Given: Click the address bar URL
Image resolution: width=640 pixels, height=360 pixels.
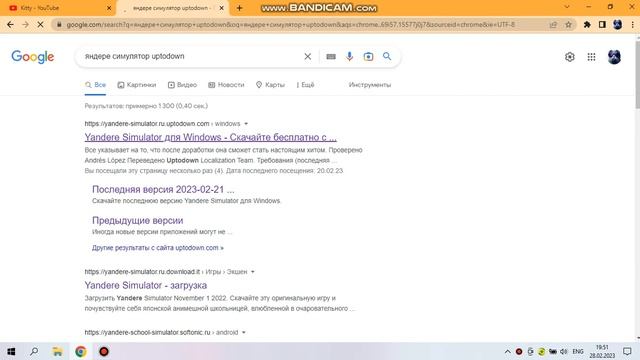Looking at the screenshot, I should point(291,24).
